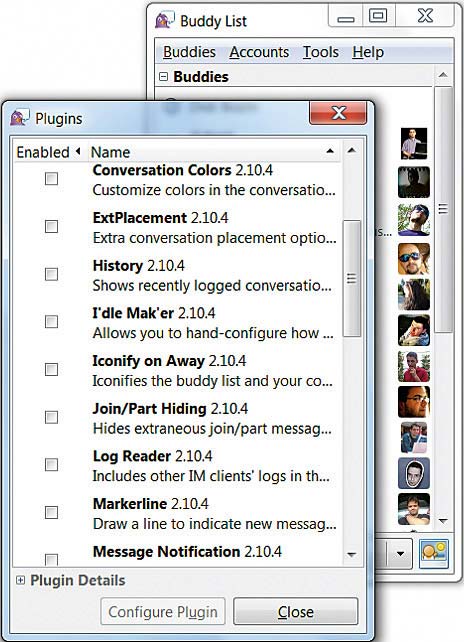The height and width of the screenshot is (642, 464).
Task: Select the buddy avatar with the red shirt
Action: click(x=414, y=366)
